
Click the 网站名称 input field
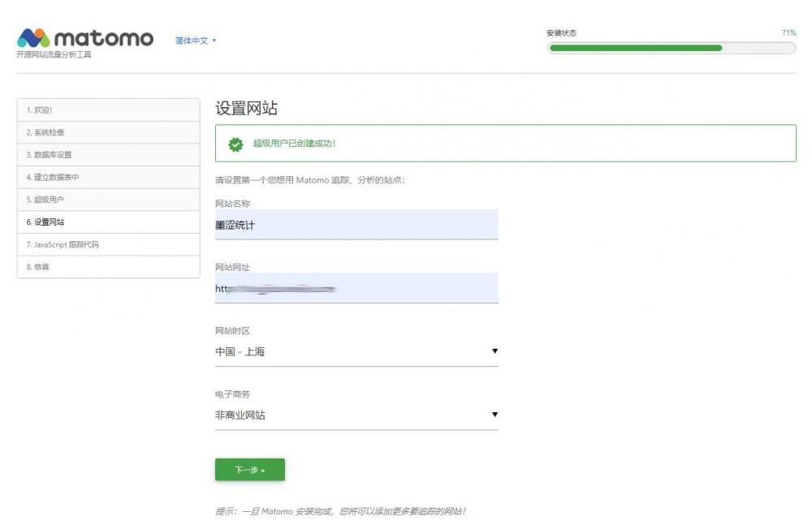pyautogui.click(x=356, y=225)
